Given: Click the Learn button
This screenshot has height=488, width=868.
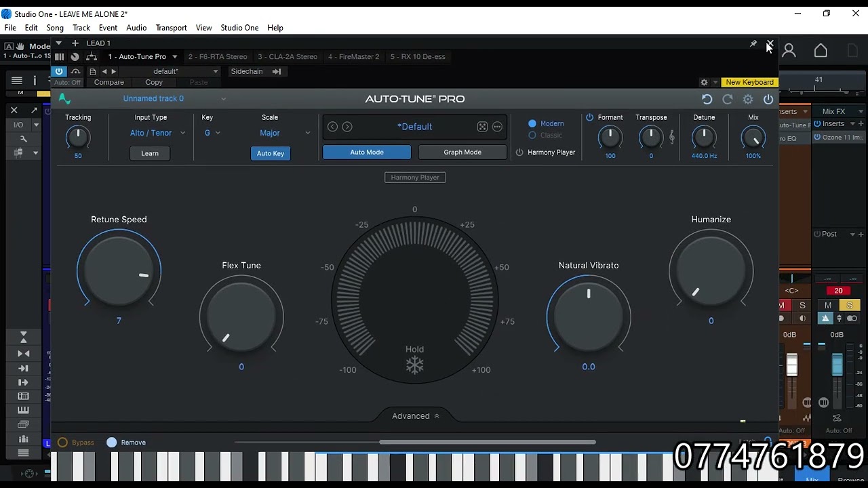Looking at the screenshot, I should click(x=150, y=153).
